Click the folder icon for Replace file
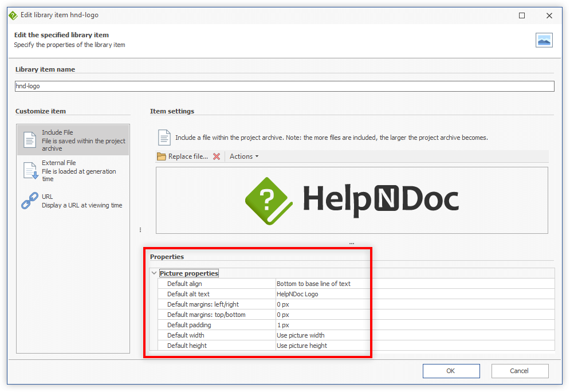The height and width of the screenshot is (392, 570). [x=162, y=156]
